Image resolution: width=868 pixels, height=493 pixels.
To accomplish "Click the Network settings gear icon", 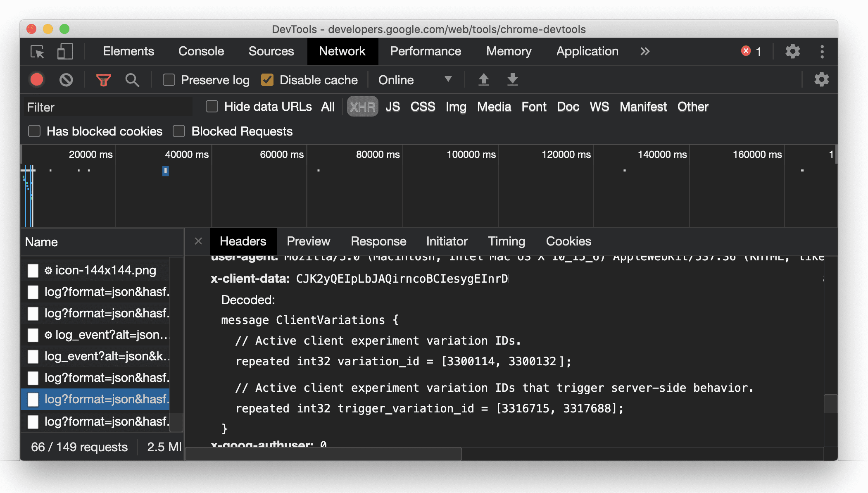I will pyautogui.click(x=821, y=79).
